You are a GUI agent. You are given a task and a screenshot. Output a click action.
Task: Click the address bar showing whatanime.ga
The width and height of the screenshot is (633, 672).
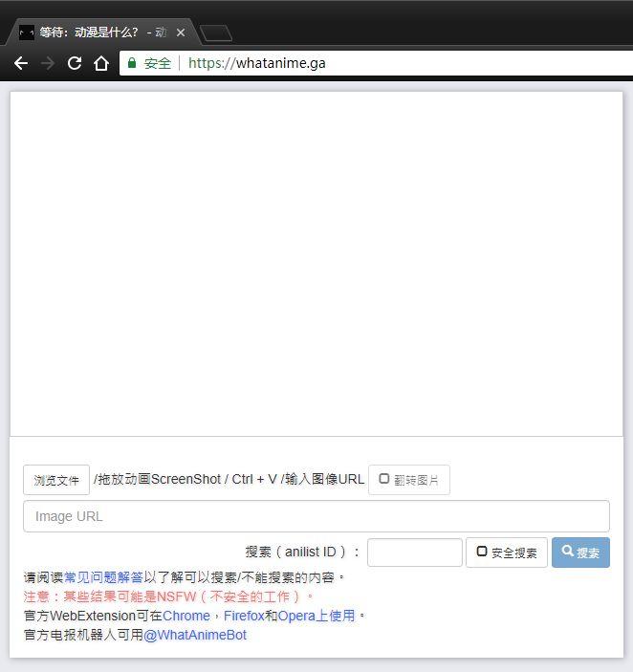click(382, 63)
